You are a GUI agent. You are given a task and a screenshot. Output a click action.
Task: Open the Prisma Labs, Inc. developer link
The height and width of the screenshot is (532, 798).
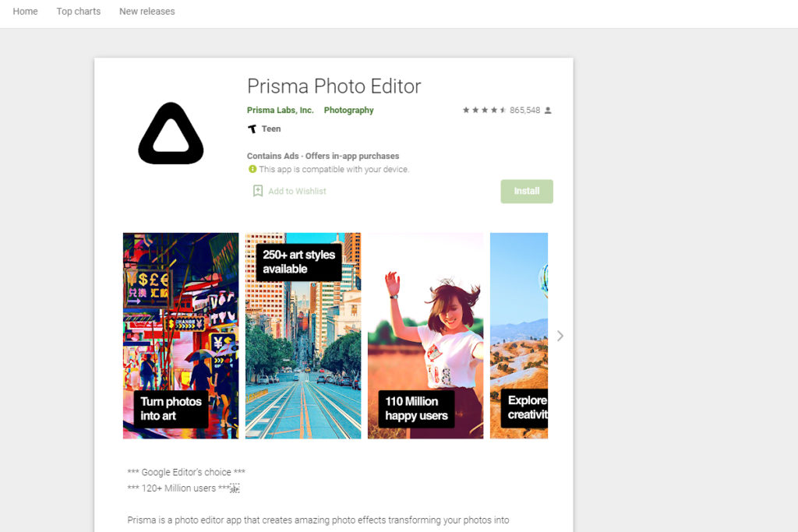280,110
